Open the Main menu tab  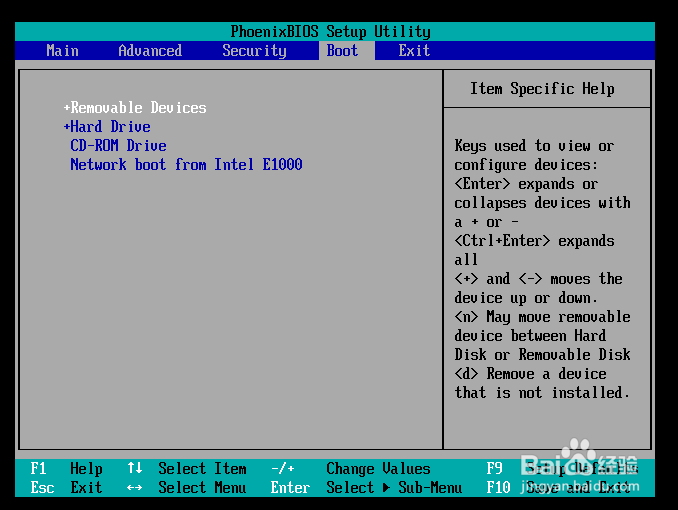coord(63,51)
